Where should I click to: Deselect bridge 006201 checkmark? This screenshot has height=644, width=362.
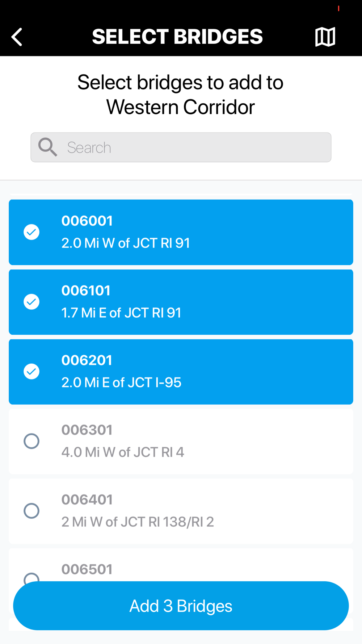31,372
